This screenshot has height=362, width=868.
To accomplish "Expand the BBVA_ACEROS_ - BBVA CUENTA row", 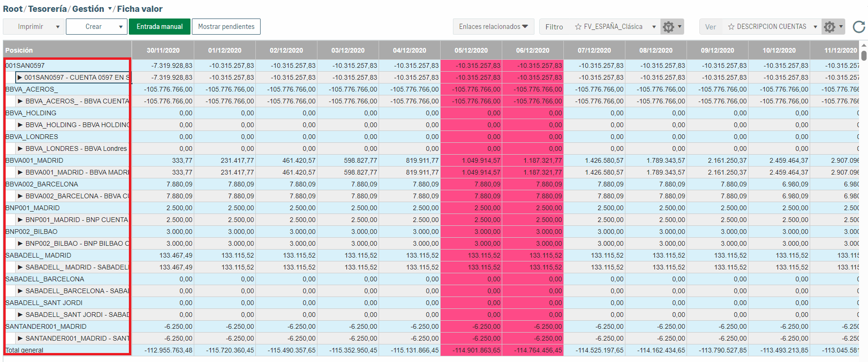I will pyautogui.click(x=20, y=101).
